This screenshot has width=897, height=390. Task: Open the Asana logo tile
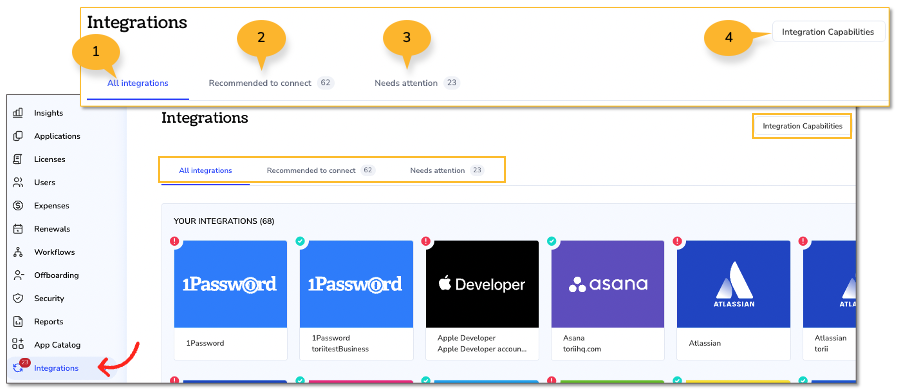(x=608, y=284)
